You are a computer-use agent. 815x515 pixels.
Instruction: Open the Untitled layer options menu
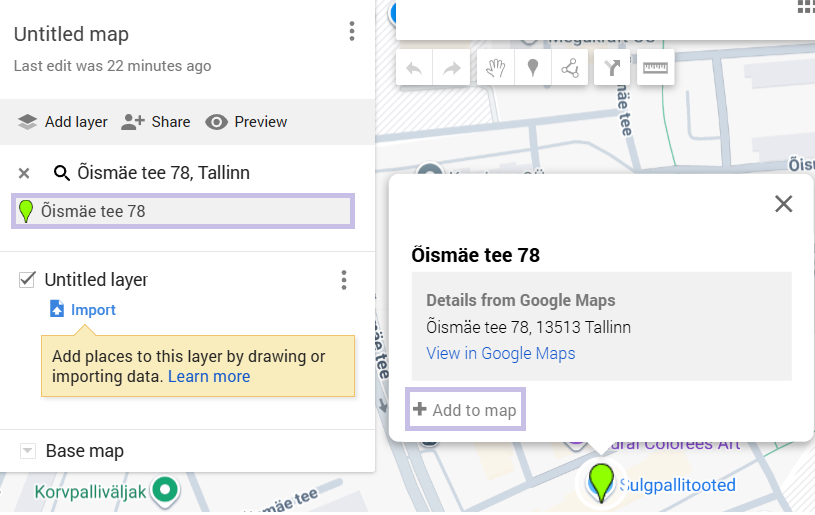click(344, 280)
